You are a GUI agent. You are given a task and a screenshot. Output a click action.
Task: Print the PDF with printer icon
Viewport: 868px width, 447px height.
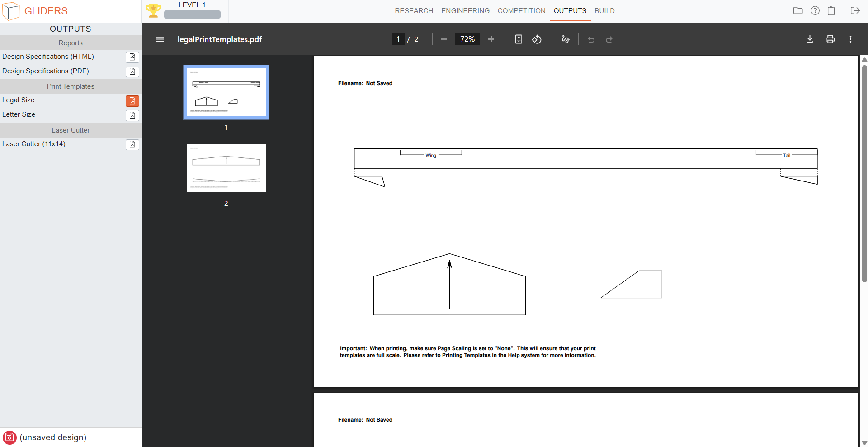click(x=830, y=39)
